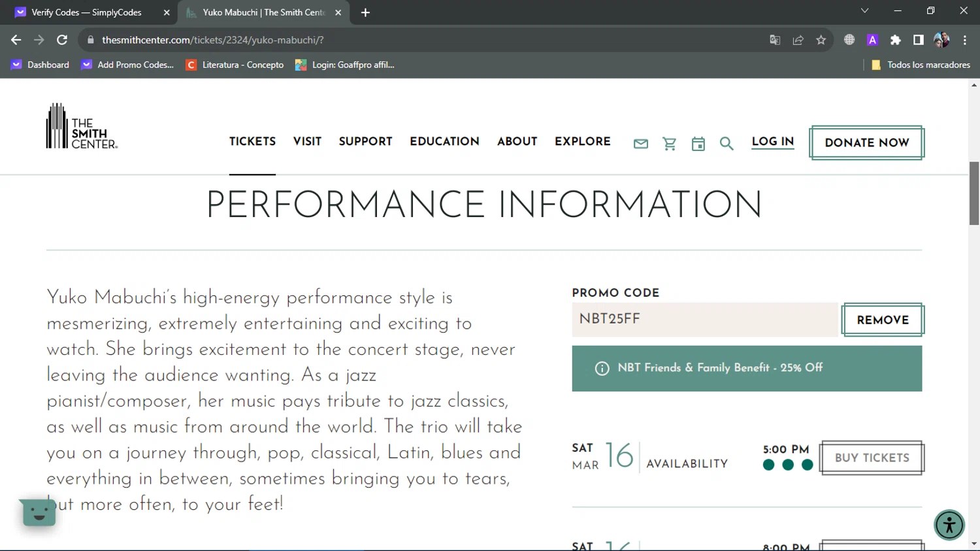Viewport: 980px width, 551px height.
Task: Open the Chrome profile avatar
Action: (941, 40)
